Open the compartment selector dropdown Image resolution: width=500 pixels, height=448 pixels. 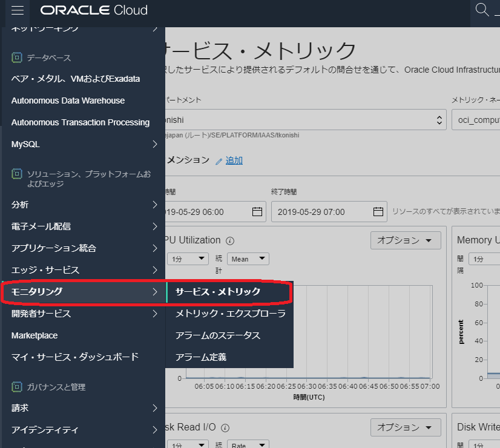tap(439, 119)
